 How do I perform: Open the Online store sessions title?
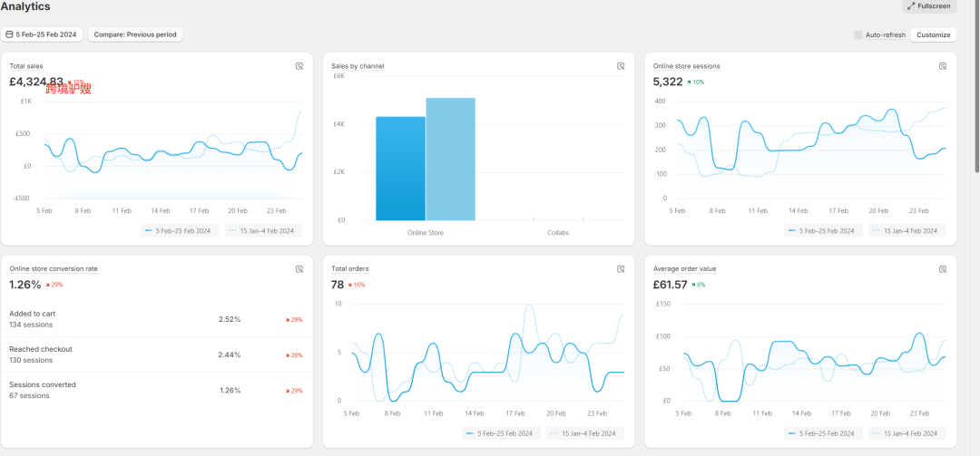click(686, 65)
